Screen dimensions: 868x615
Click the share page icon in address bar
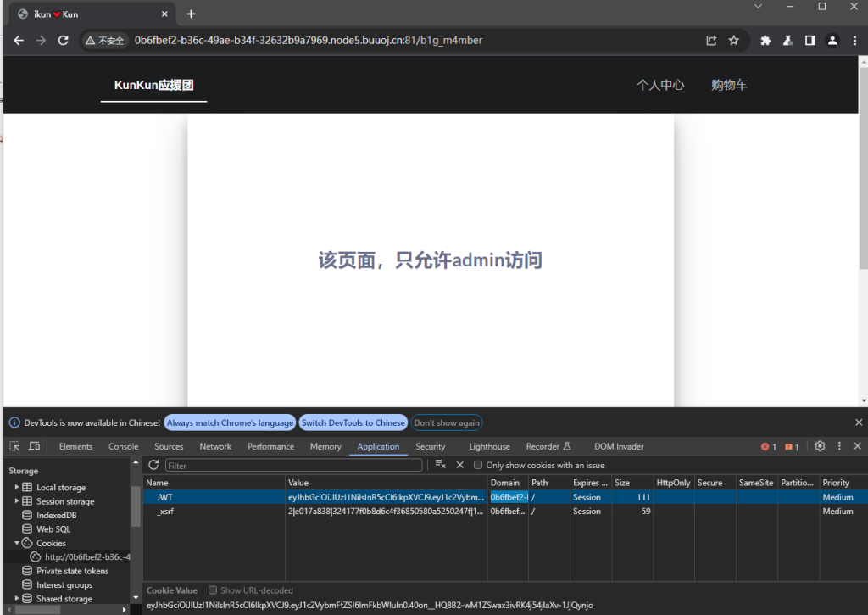(711, 40)
